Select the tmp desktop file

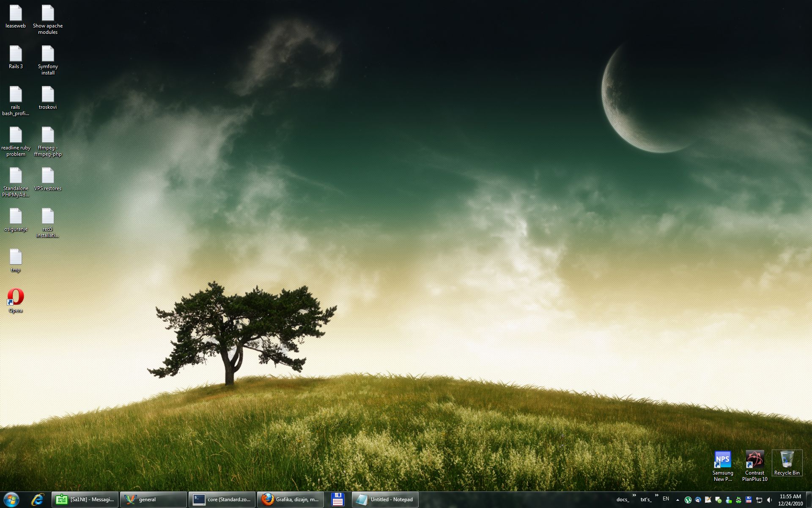(16, 261)
